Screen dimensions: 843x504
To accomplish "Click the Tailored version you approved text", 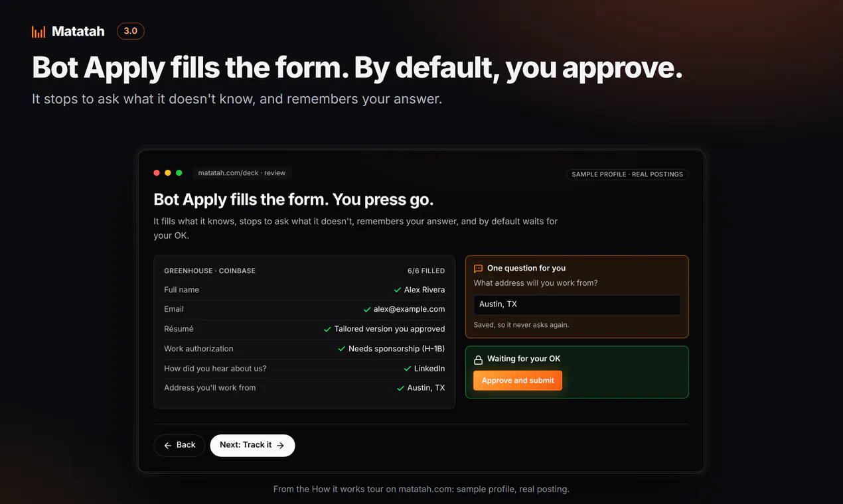I will pyautogui.click(x=390, y=329).
